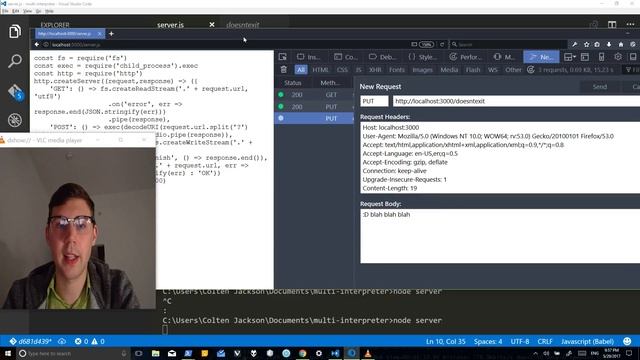Toggle split console icon in devtools
Viewport: 640px width, 360px height.
click(x=585, y=57)
